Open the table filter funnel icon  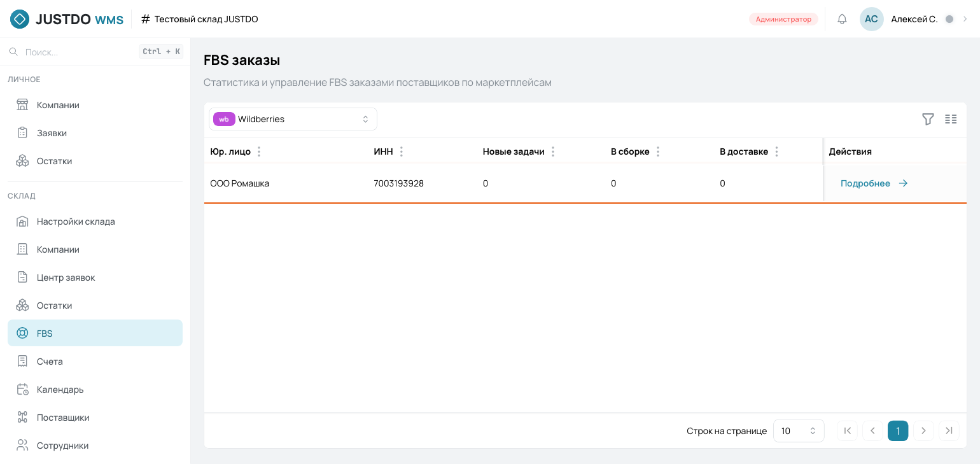[928, 119]
